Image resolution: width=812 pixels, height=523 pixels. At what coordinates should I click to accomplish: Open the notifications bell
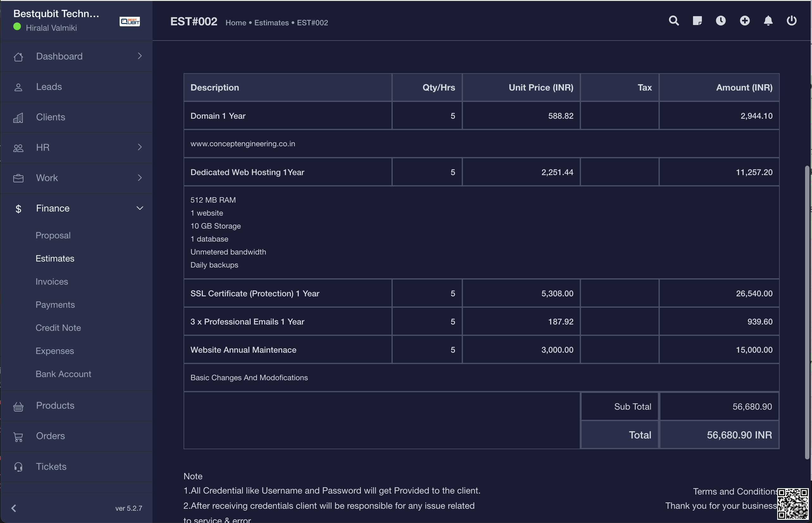[768, 21]
